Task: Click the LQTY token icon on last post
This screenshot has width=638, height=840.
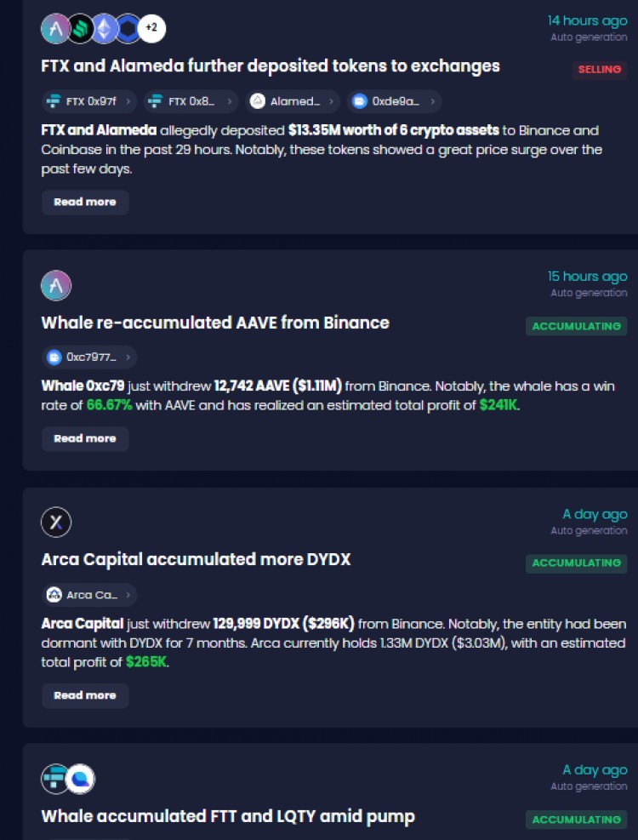Action: [80, 779]
